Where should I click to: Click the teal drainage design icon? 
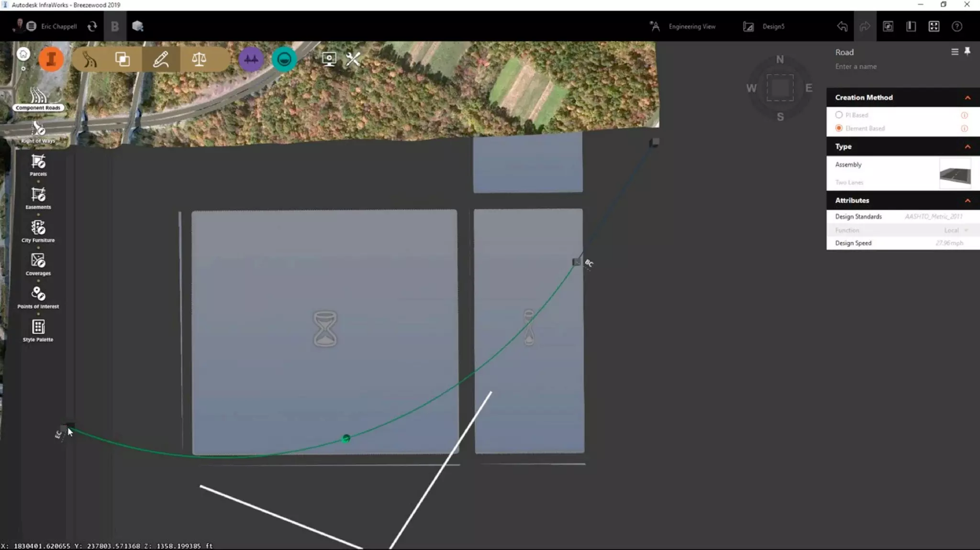pos(284,59)
